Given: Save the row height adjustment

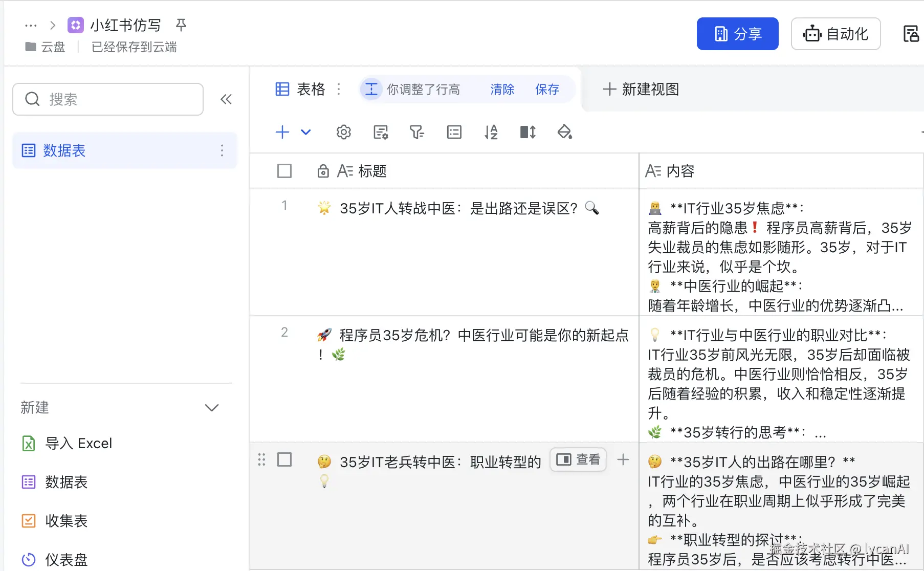Looking at the screenshot, I should tap(547, 90).
